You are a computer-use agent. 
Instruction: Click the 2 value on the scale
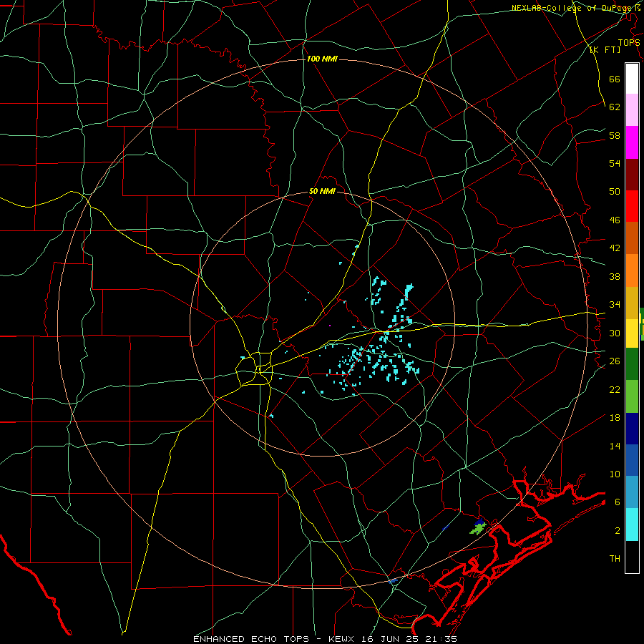[x=617, y=530]
